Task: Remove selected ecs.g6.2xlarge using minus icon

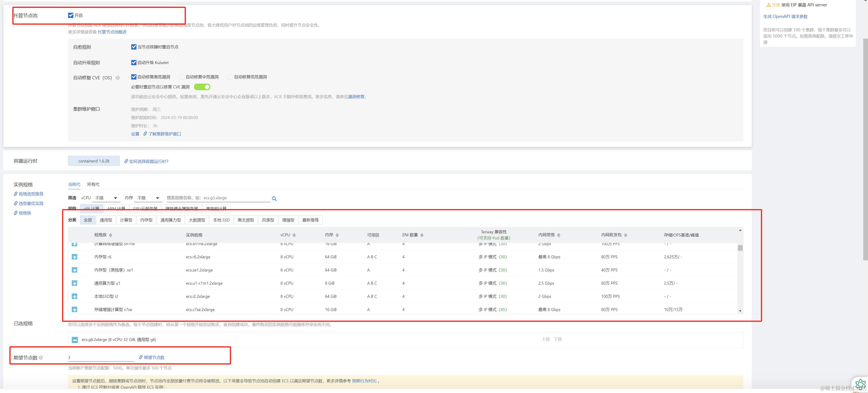Action: [75, 340]
